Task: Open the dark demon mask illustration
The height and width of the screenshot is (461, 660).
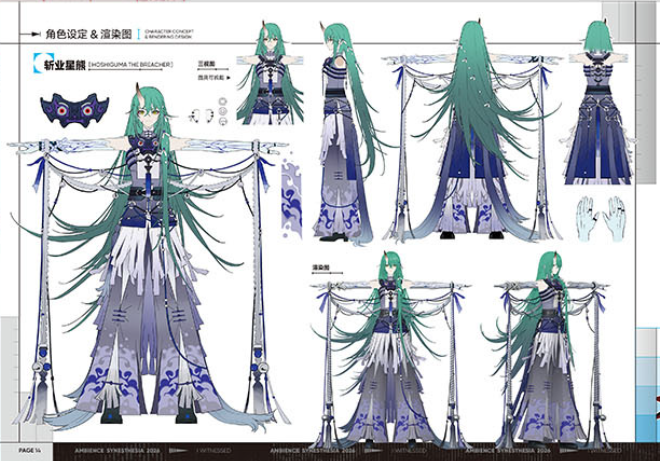Action: pyautogui.click(x=75, y=111)
